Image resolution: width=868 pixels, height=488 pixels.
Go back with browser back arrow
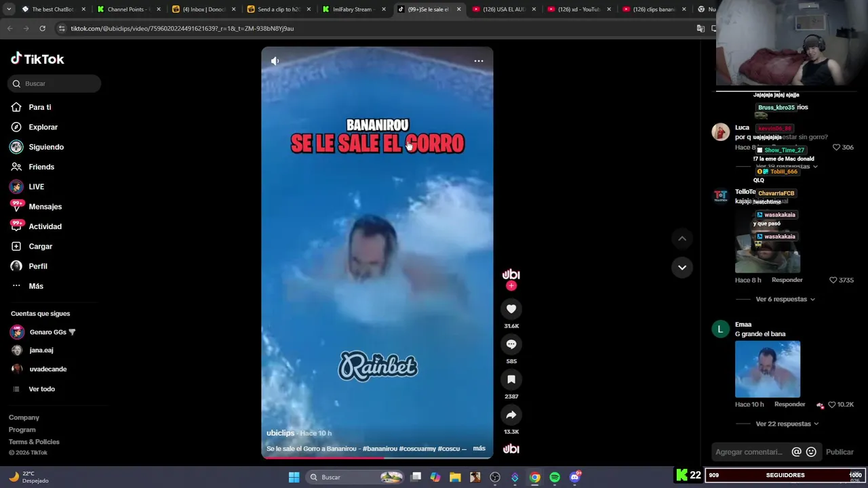[x=10, y=28]
